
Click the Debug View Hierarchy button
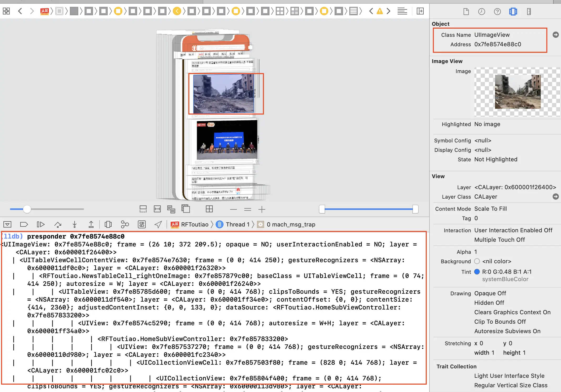pos(108,224)
